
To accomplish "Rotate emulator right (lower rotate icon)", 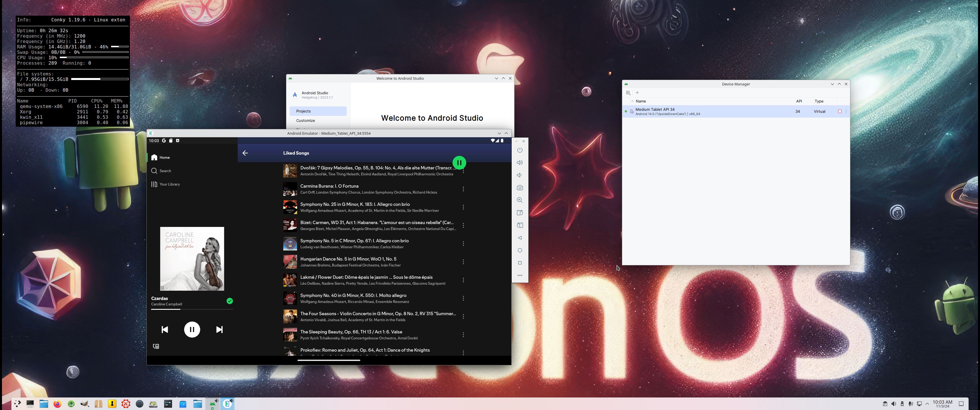I will pos(520,225).
